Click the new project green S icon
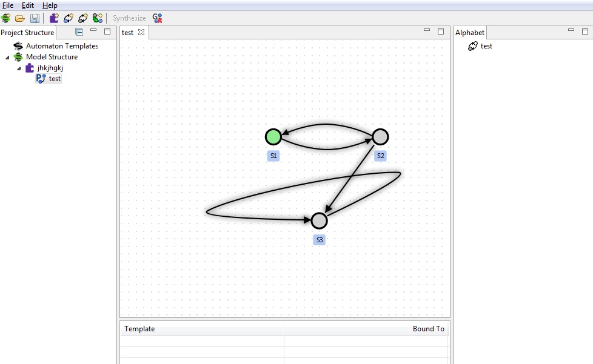The height and width of the screenshot is (364, 593). coord(5,18)
